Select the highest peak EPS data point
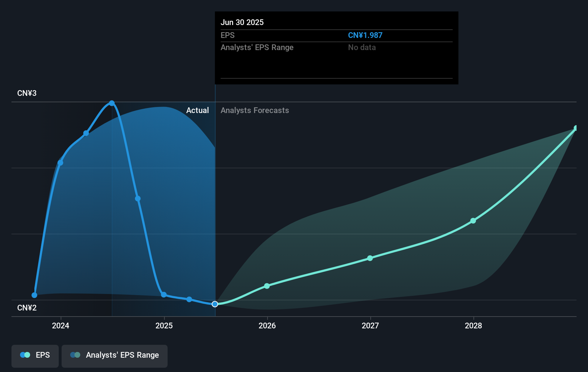This screenshot has width=588, height=372. (x=112, y=103)
